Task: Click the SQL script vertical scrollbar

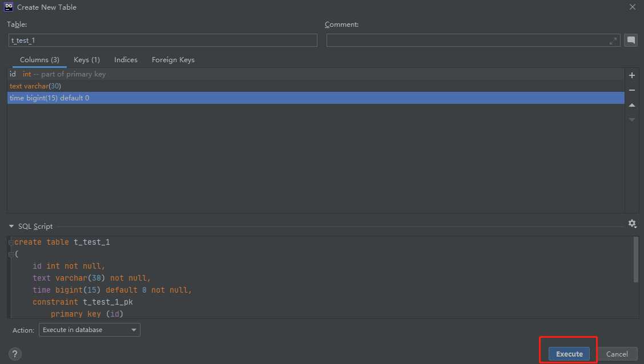Action: (x=636, y=260)
